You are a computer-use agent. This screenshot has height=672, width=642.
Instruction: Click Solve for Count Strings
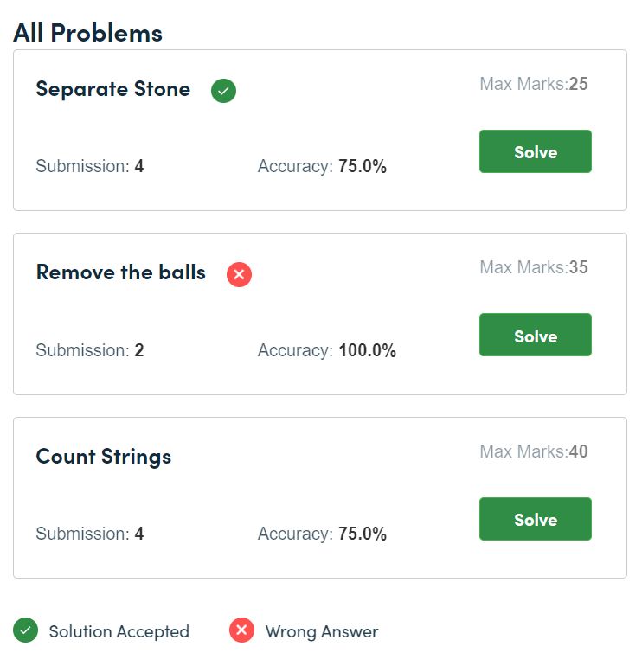[536, 519]
